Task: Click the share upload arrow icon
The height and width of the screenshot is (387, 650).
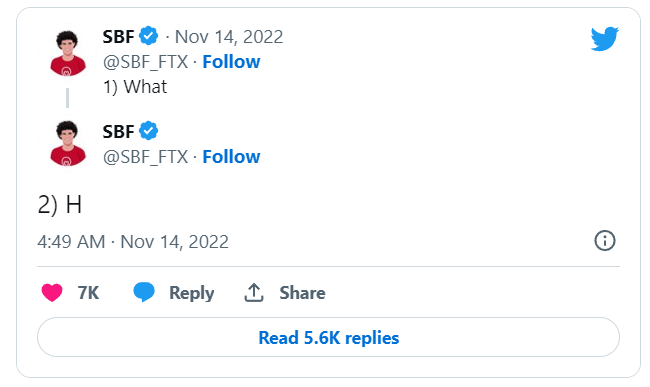Action: click(254, 293)
